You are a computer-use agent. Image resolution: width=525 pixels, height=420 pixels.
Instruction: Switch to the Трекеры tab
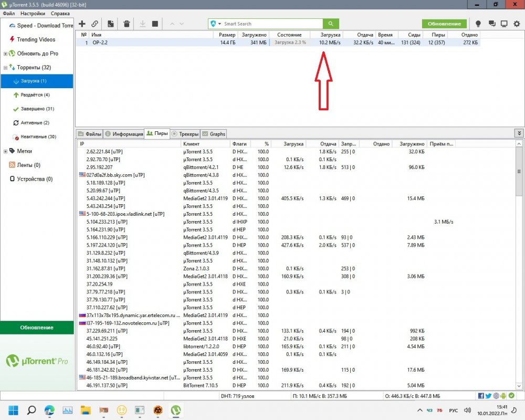tap(185, 134)
